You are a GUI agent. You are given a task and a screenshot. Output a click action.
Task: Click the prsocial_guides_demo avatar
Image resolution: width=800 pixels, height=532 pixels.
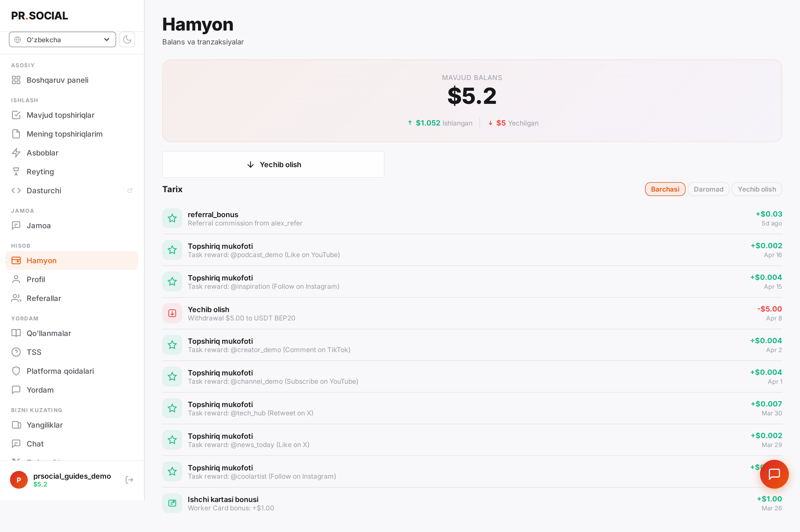(19, 480)
